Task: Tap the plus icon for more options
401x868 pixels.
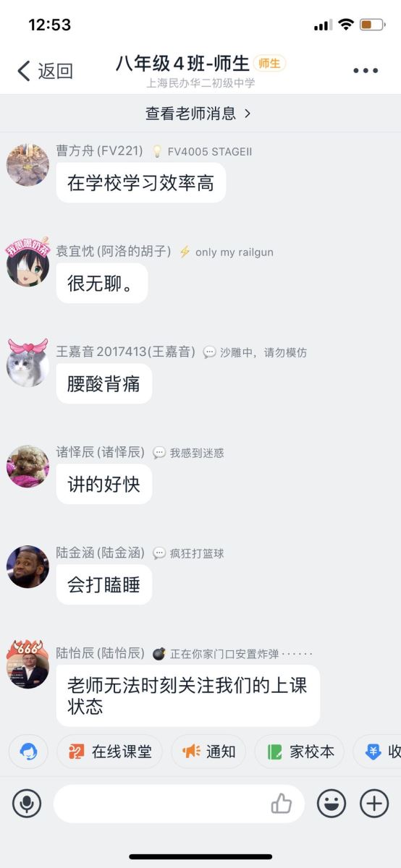Action: point(374,804)
